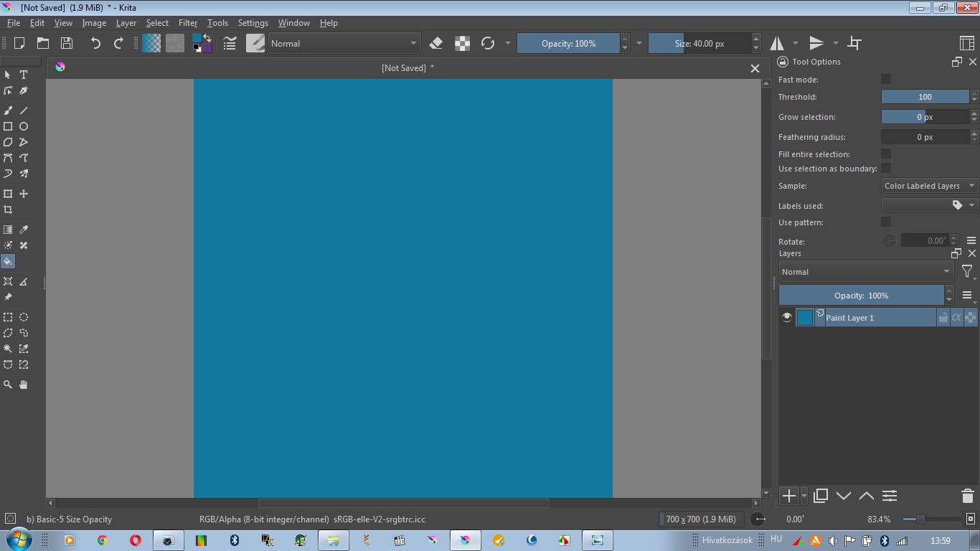
Task: Open the layer filter funnel menu
Action: coord(968,272)
